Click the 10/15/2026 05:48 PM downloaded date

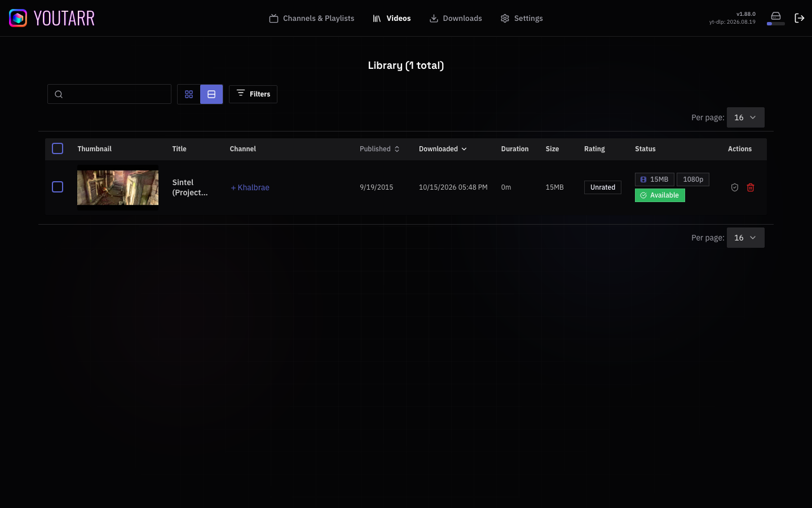[453, 187]
